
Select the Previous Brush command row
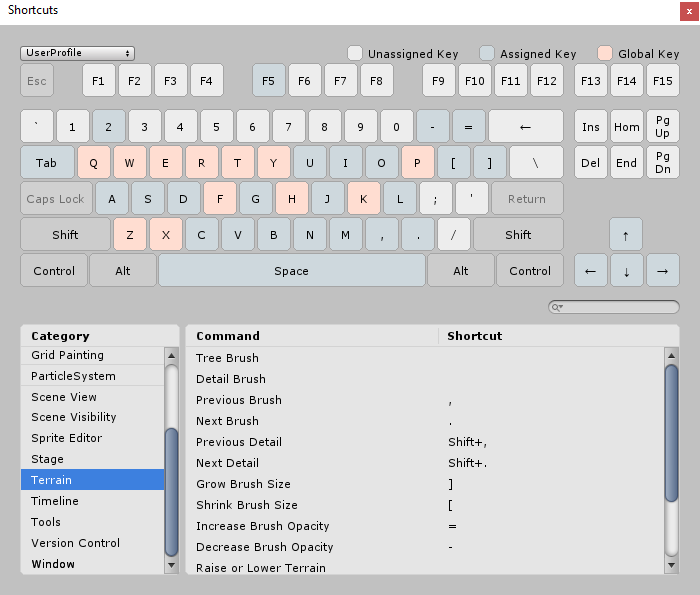[x=425, y=400]
